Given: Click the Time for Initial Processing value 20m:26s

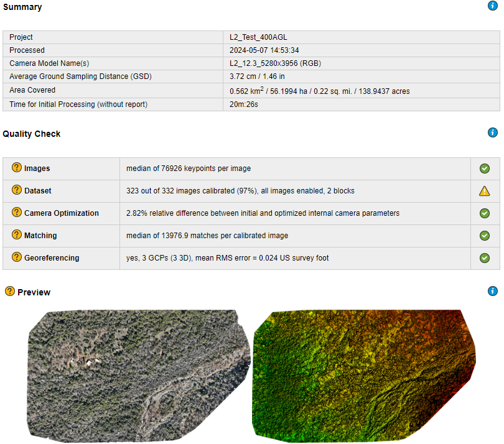Looking at the screenshot, I should [x=244, y=104].
